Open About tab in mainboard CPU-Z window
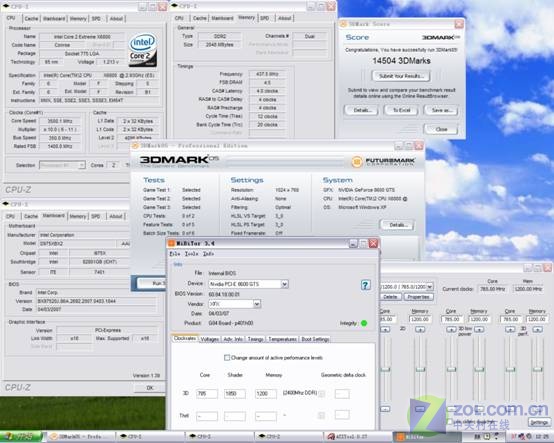 pyautogui.click(x=116, y=216)
